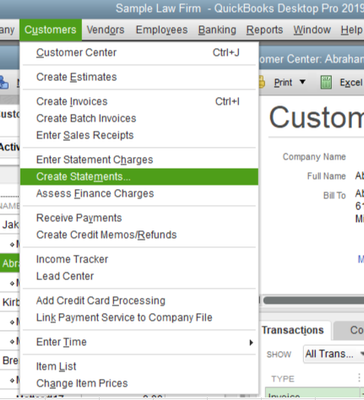Click the Print toolbar button
Viewport: 364px width, 400px height.
pyautogui.click(x=283, y=83)
